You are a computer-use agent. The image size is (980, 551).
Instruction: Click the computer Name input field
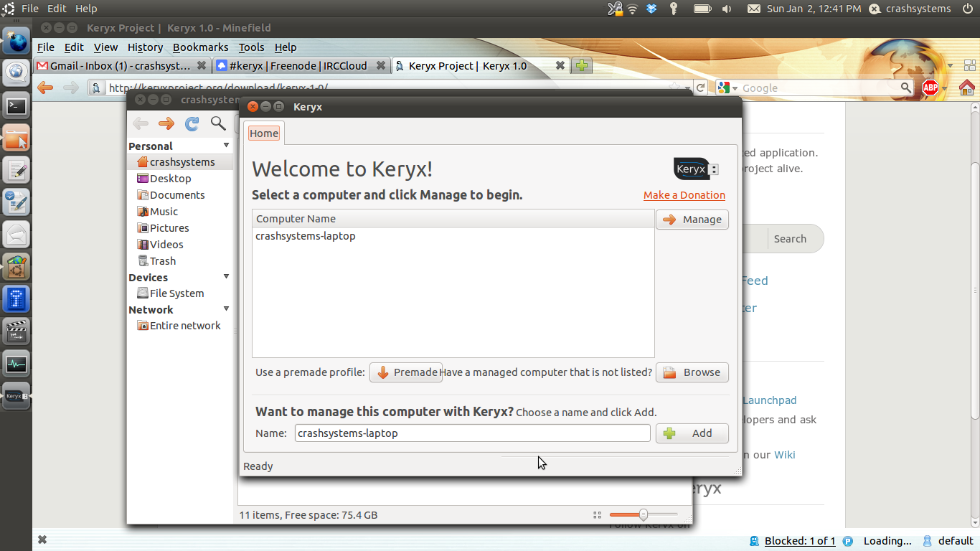click(472, 433)
